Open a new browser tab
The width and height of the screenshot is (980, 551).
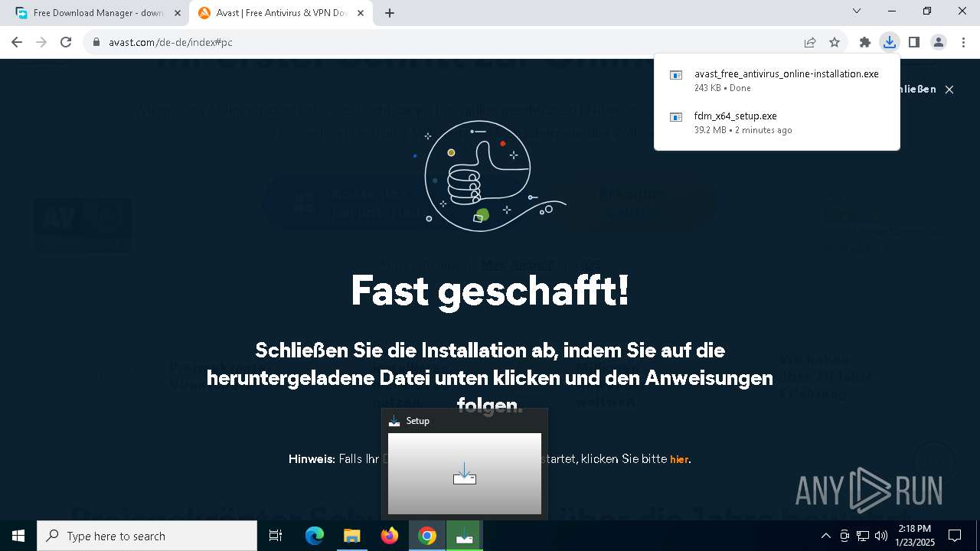[390, 13]
